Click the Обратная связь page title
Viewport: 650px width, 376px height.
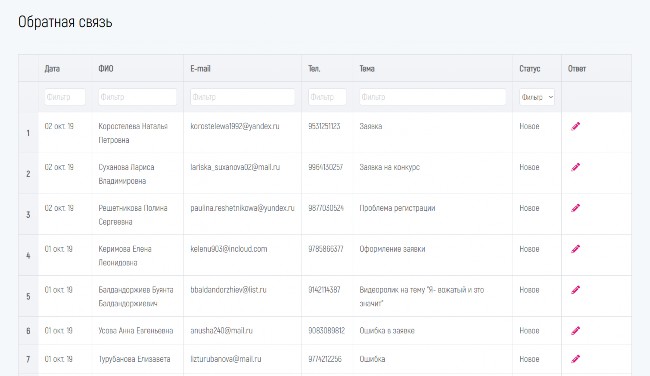click(x=65, y=22)
